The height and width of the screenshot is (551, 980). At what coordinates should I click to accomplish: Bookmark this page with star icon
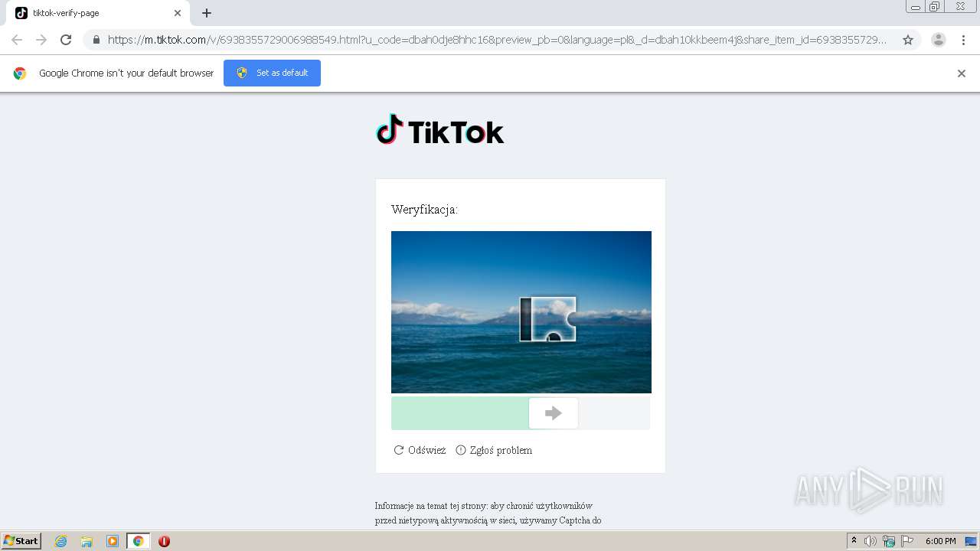(x=908, y=40)
